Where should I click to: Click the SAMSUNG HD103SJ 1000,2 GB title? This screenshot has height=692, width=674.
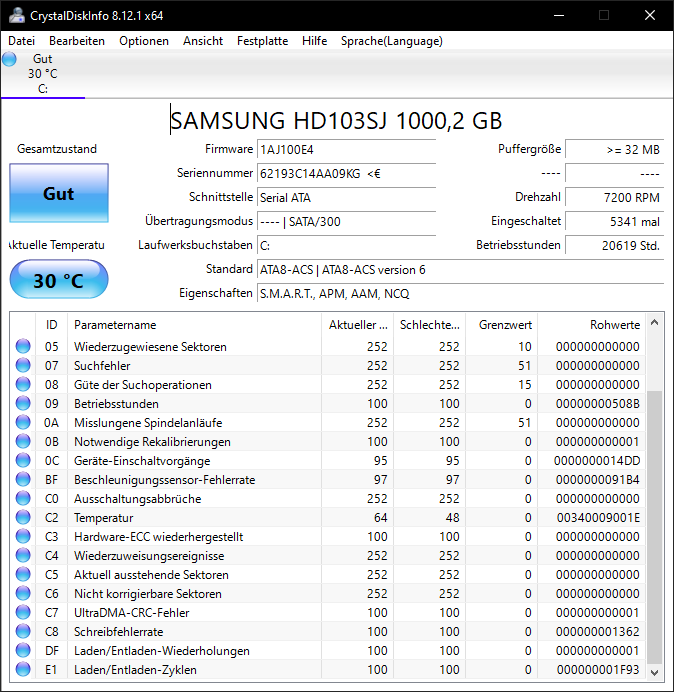point(336,120)
